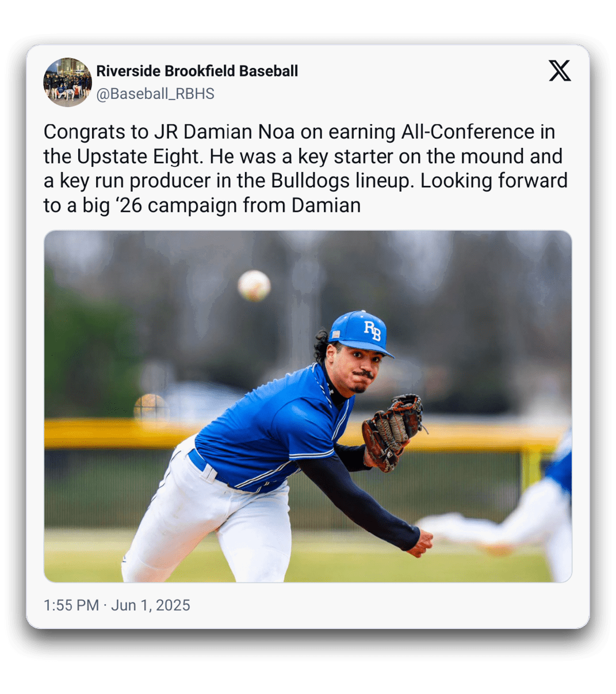Viewport: 616px width, 694px height.
Task: Click the X logo icon
Action: click(559, 71)
